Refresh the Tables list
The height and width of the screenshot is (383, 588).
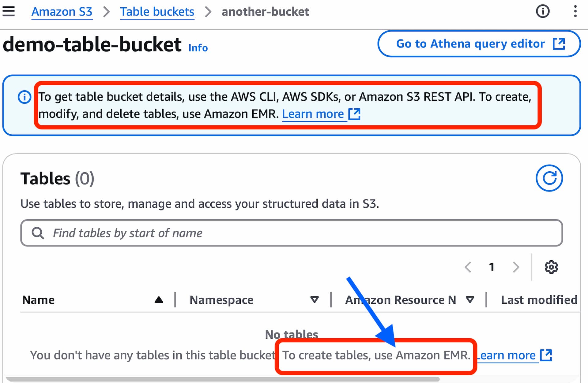549,178
